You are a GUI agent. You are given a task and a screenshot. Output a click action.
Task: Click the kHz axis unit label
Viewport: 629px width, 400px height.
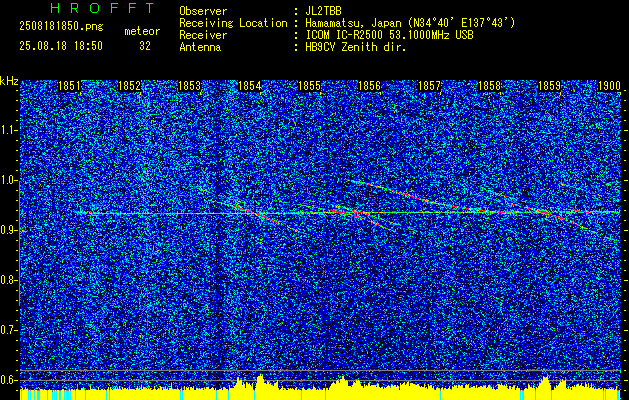pos(9,81)
